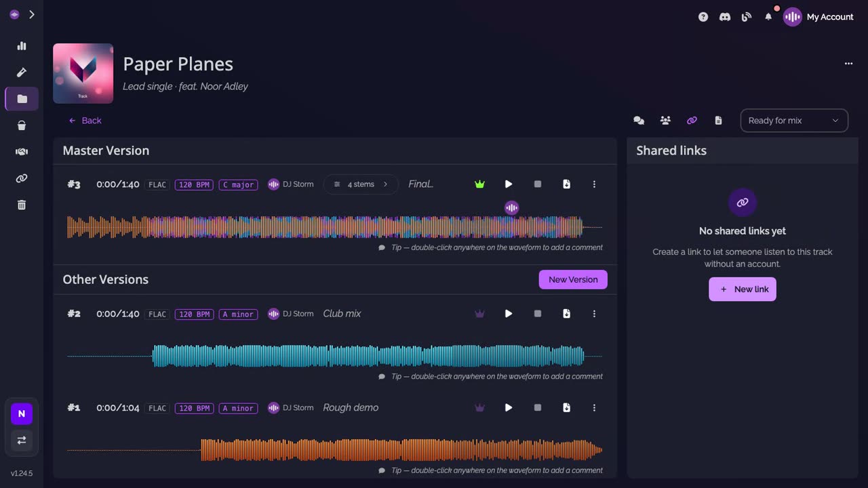Click the switch workspace arrows icon
This screenshot has width=868, height=488.
22,440
